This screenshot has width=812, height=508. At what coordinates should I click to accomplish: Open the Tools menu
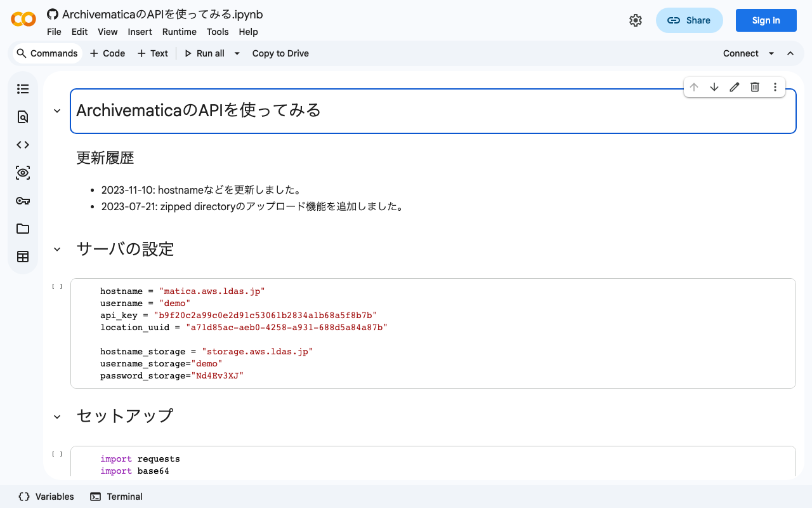(x=218, y=32)
